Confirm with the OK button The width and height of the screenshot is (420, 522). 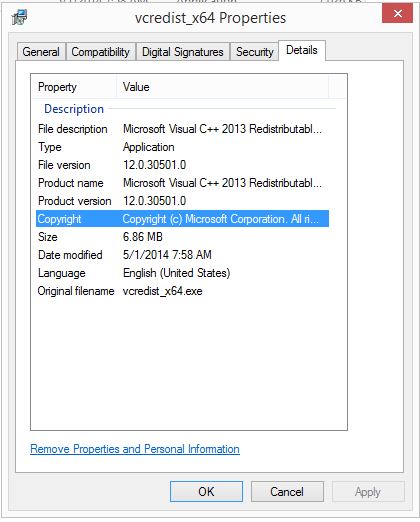[206, 491]
